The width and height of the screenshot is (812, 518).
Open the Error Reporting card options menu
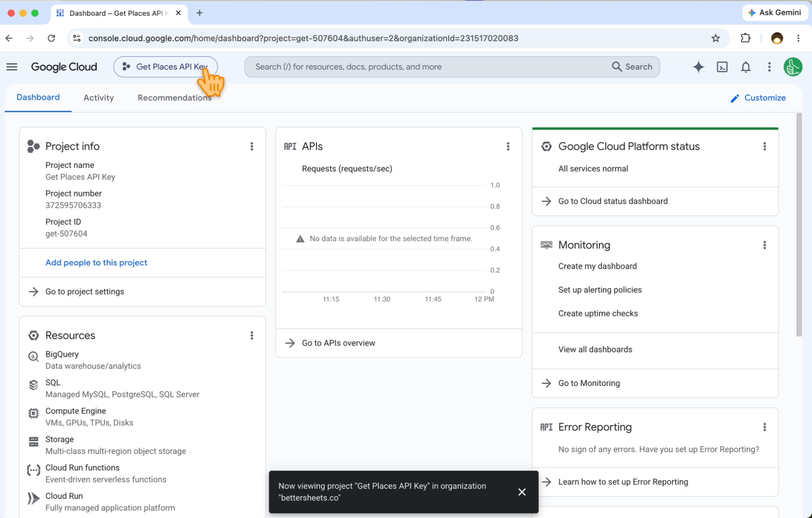coord(764,427)
